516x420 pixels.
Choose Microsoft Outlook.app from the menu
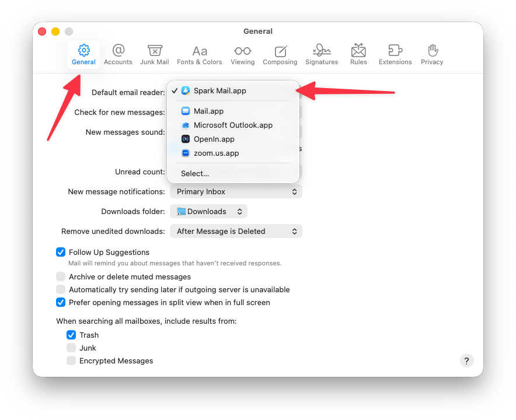tap(232, 125)
